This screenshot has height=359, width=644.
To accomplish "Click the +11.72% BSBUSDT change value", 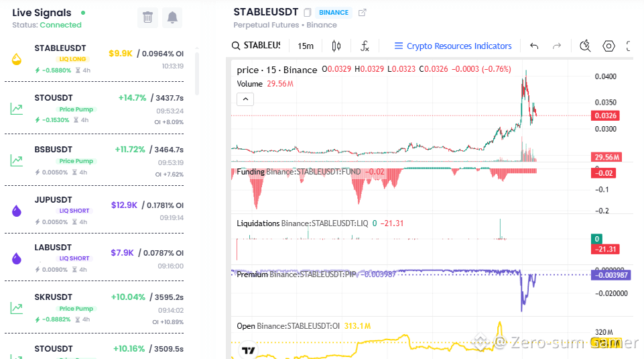I will click(130, 149).
